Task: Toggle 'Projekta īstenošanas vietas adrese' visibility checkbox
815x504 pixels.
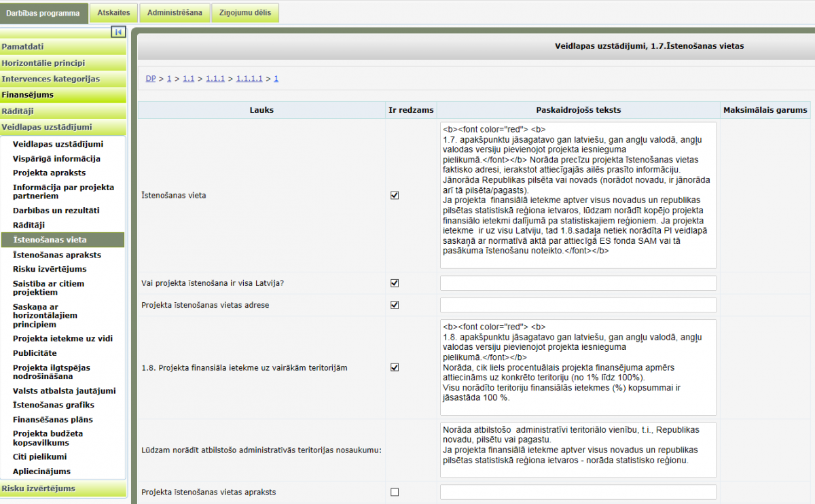Action: (x=395, y=305)
